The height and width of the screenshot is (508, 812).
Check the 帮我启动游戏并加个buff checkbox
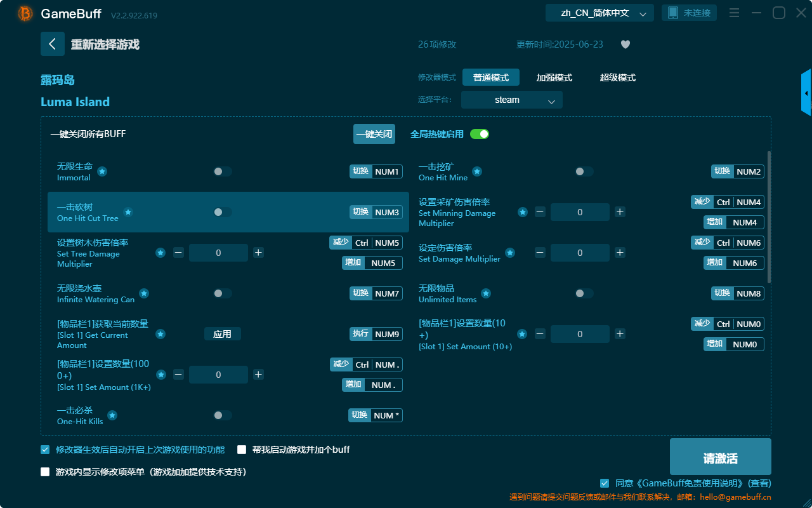[242, 449]
